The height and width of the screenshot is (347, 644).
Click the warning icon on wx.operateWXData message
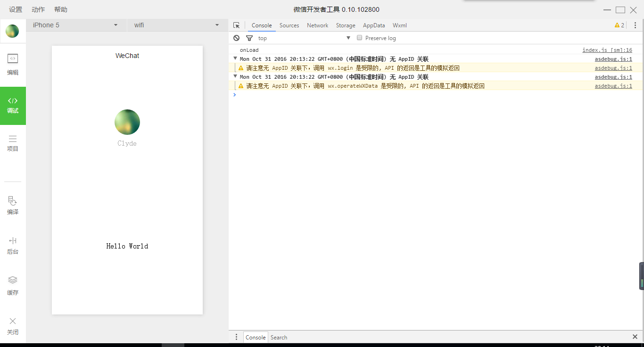241,86
